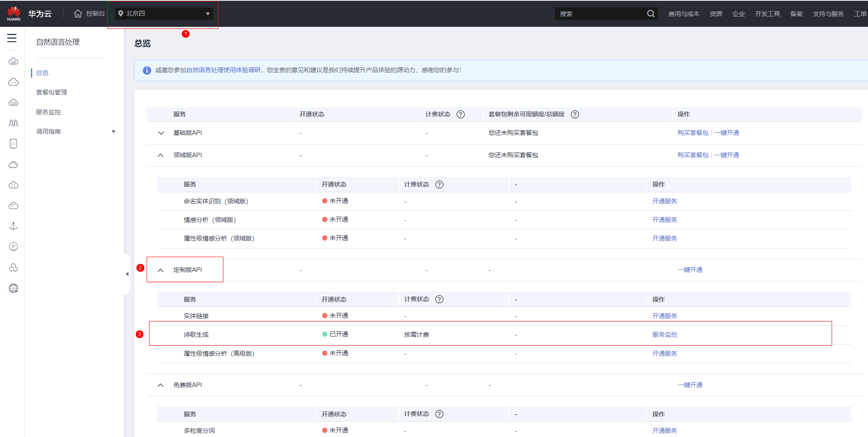Click 服务监控 link for 诗歌生成
This screenshot has height=437, width=868.
(664, 334)
